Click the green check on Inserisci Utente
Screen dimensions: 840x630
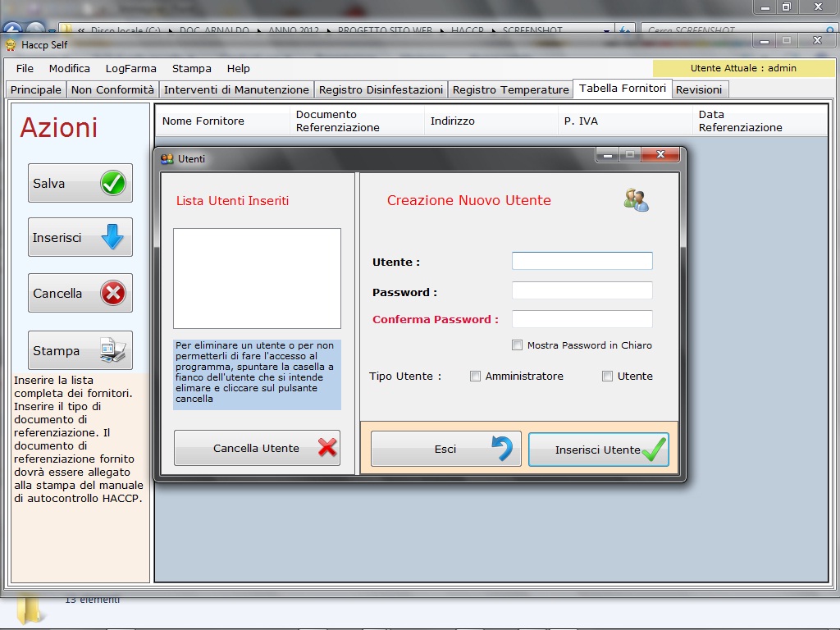pos(654,450)
